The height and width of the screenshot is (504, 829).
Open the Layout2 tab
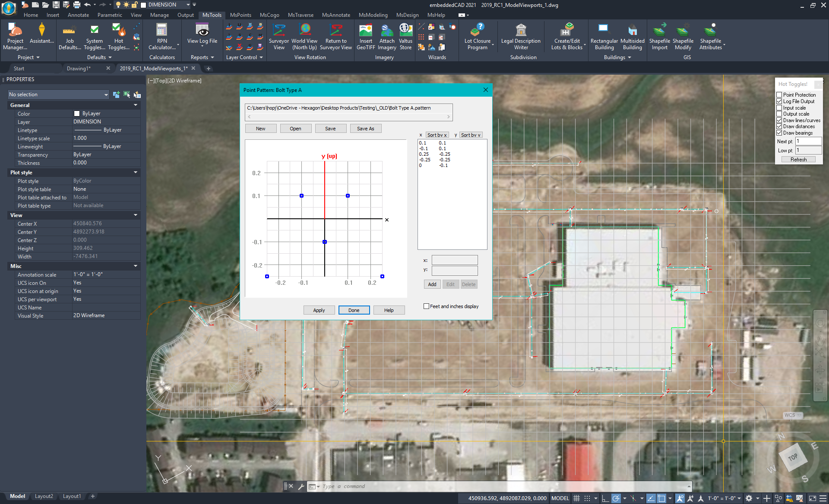tap(44, 496)
